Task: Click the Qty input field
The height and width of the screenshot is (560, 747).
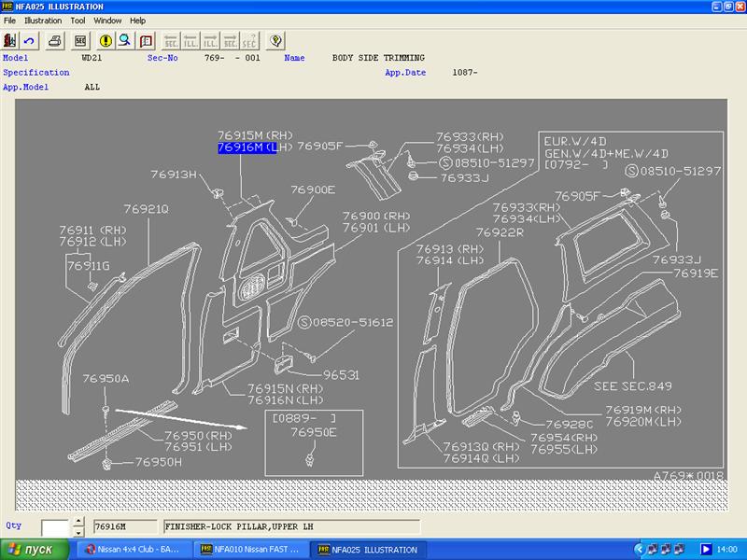Action: tap(55, 527)
